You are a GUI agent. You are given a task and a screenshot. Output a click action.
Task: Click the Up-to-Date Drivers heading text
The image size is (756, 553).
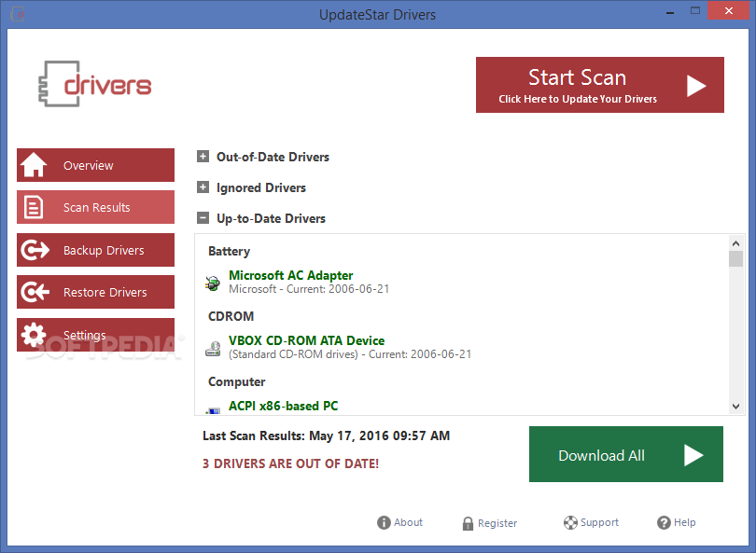tap(271, 219)
